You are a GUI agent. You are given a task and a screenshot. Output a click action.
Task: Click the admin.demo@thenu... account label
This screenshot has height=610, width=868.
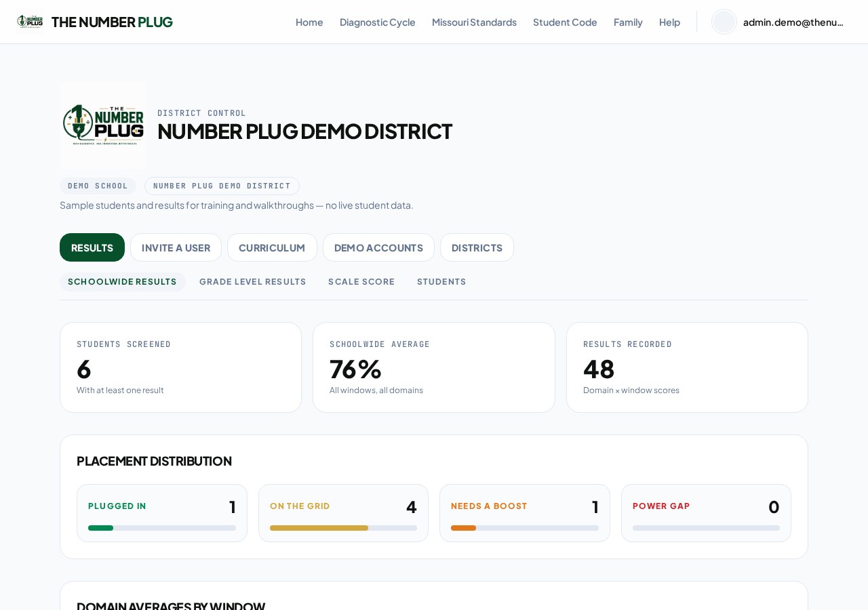click(793, 22)
